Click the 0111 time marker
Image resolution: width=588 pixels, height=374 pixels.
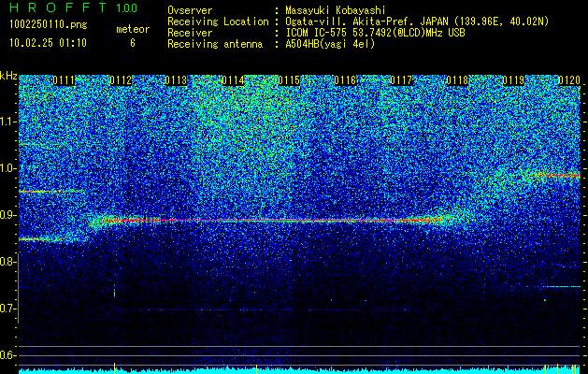coord(64,80)
